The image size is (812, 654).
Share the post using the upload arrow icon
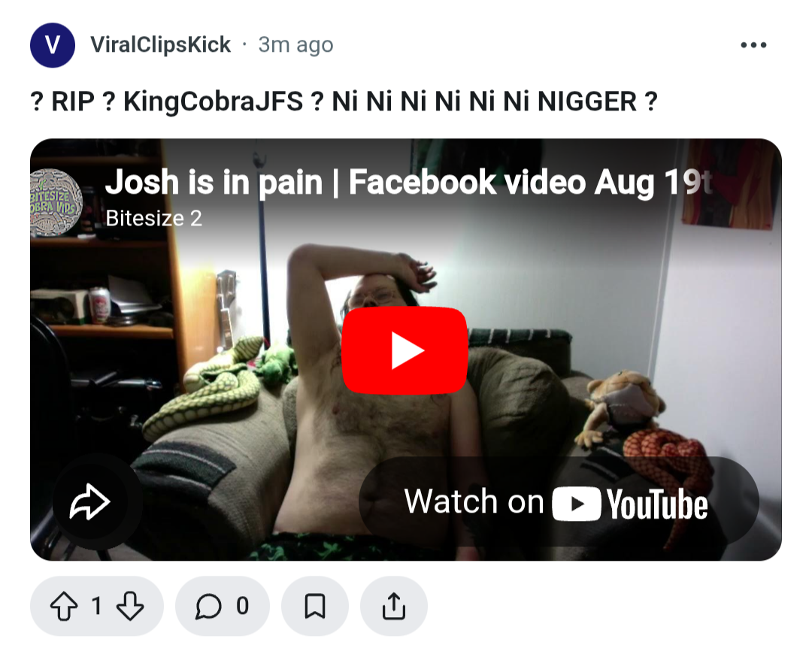click(393, 606)
